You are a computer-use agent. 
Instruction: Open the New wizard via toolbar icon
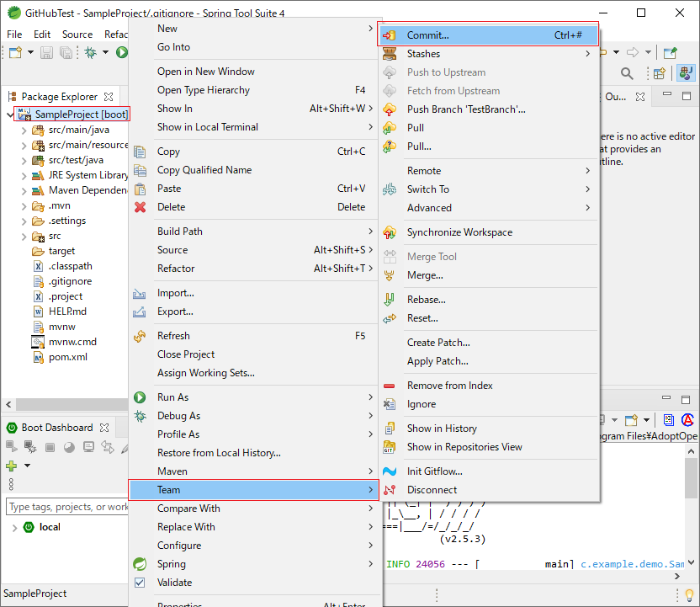coord(14,52)
